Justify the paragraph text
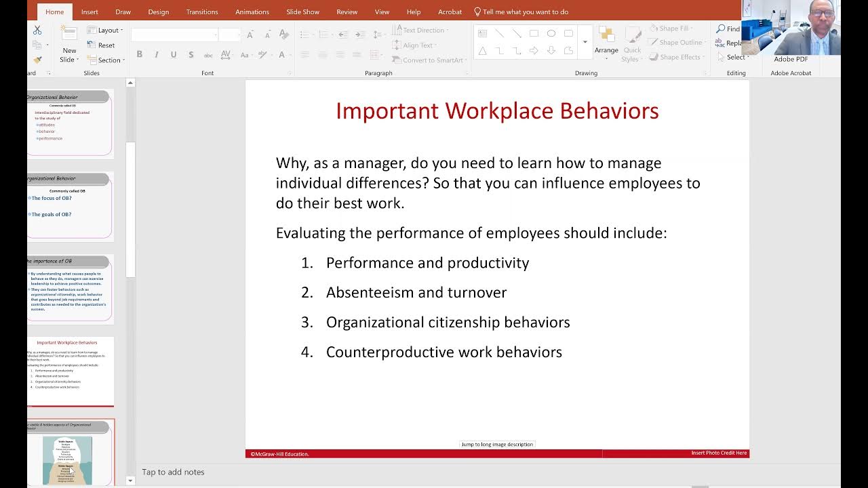The image size is (868, 488). (x=358, y=55)
